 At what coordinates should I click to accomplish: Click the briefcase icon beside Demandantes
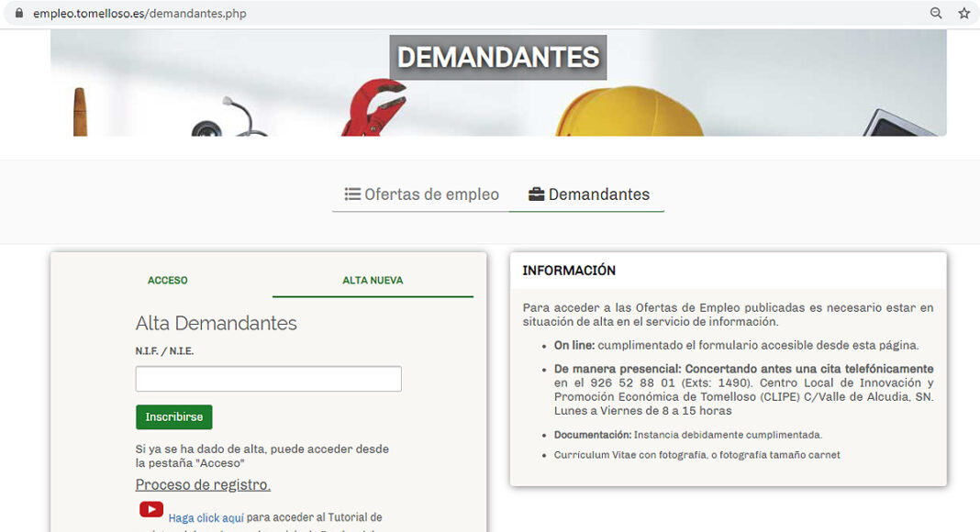click(x=536, y=194)
